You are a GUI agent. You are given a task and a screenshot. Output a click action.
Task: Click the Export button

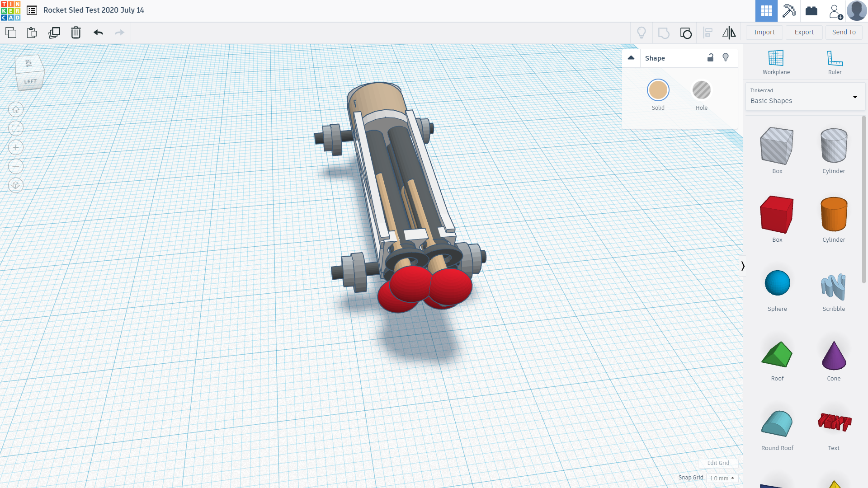pyautogui.click(x=804, y=32)
